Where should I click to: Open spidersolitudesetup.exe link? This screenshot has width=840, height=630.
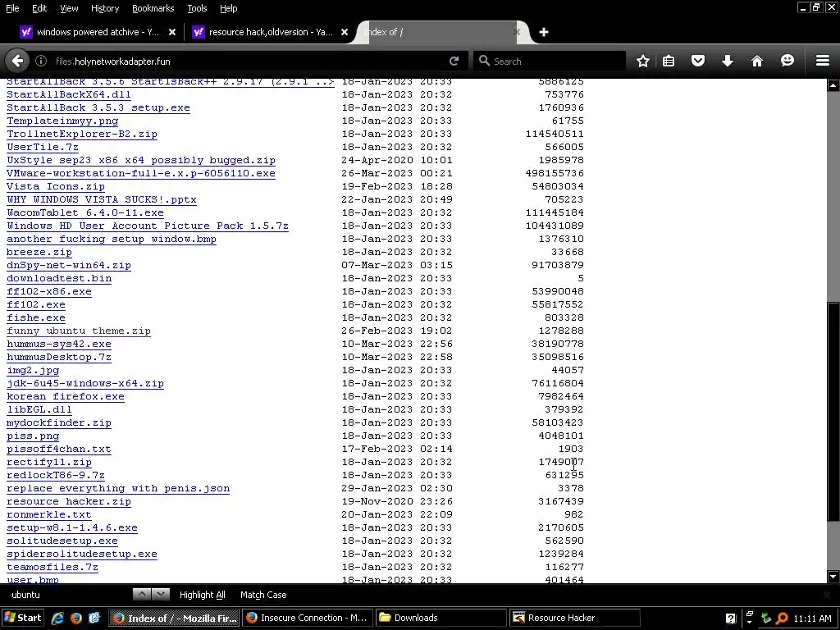pyautogui.click(x=82, y=554)
